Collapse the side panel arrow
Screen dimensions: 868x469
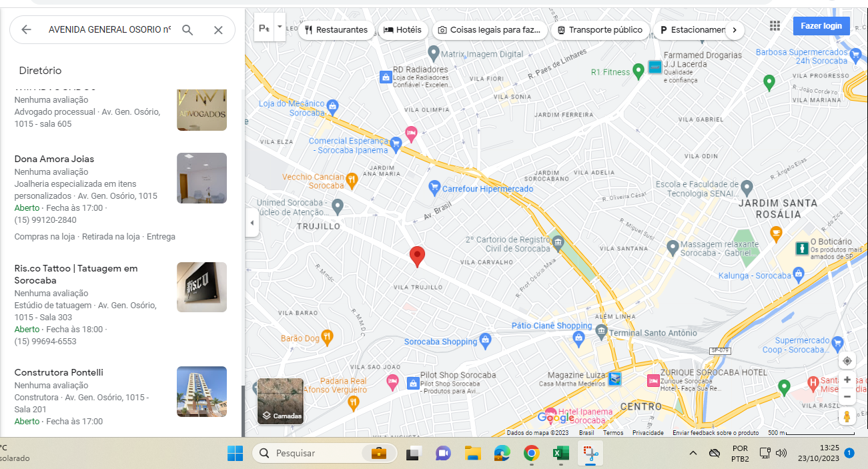click(252, 223)
